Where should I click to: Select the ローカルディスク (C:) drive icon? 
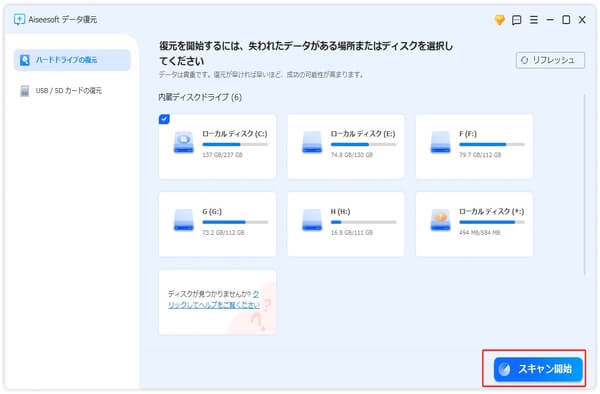(x=184, y=142)
